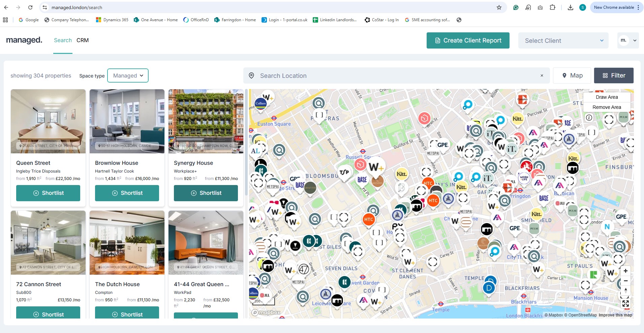Bookmark this page with the star icon
644x333 pixels.
[x=499, y=7]
